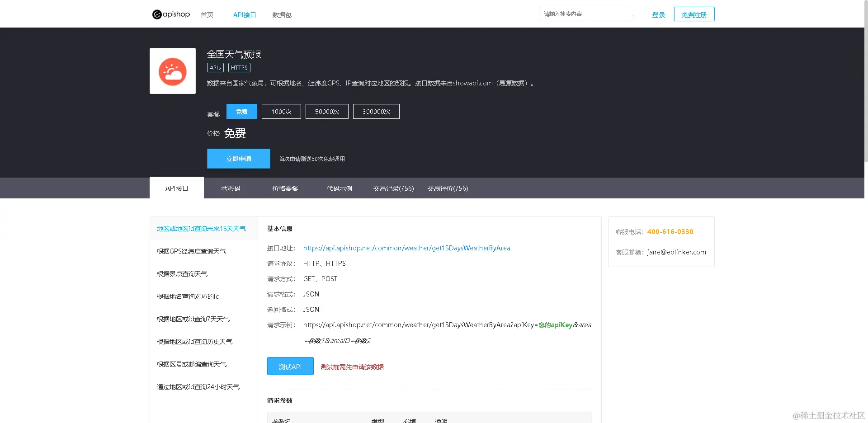This screenshot has width=868, height=423.
Task: Go to 首页 in the top navigation
Action: 207,15
